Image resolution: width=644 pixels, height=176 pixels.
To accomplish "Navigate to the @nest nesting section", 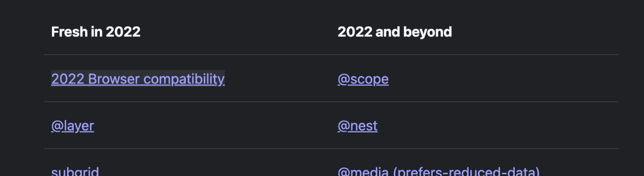I will 357,126.
